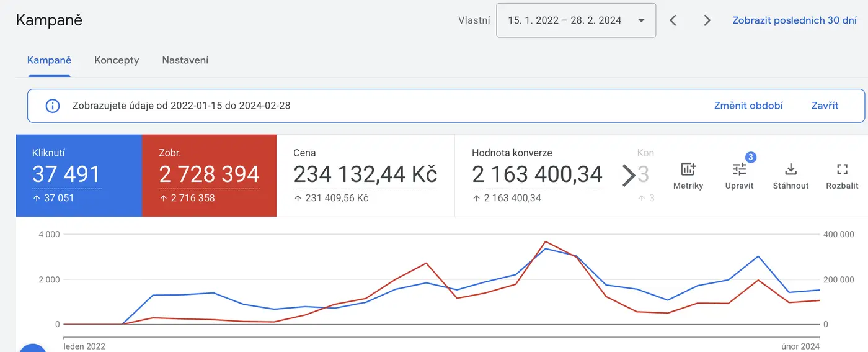Go to next date period arrow

point(707,20)
